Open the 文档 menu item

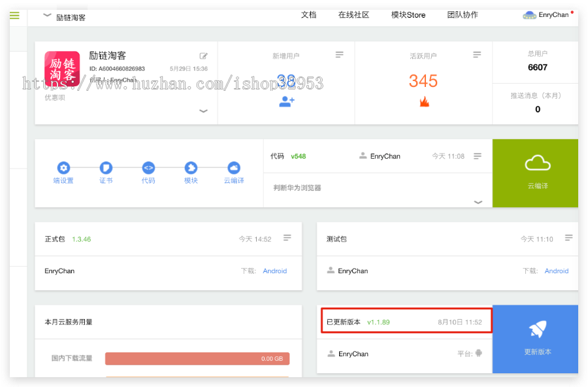click(x=308, y=15)
